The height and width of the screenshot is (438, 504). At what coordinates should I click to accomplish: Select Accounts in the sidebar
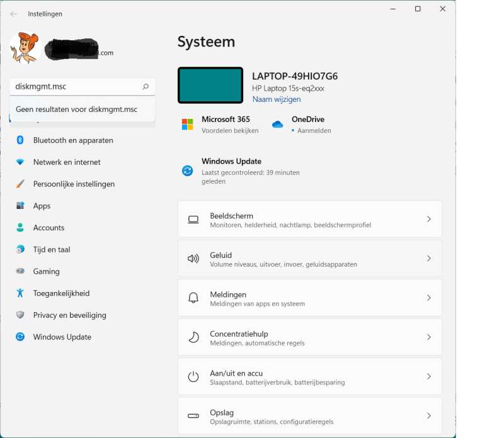tap(49, 228)
